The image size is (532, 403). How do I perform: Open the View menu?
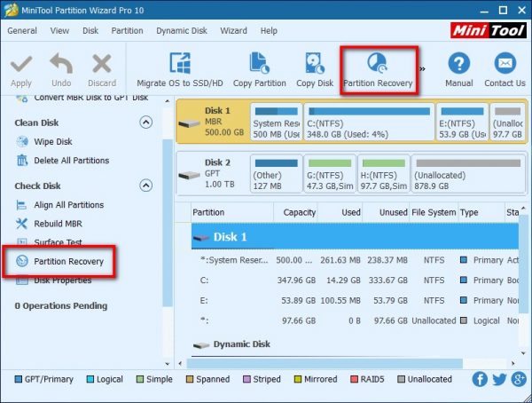(59, 30)
